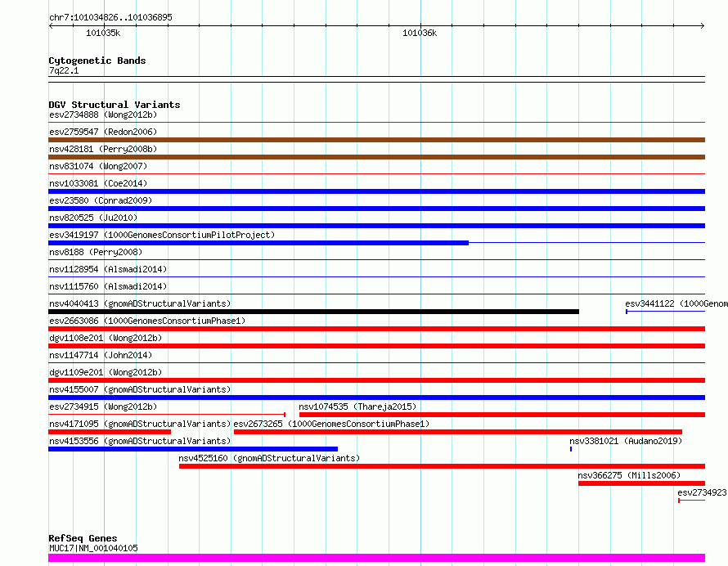Open the MUC17|NM_001040105 gene label
Image resolution: width=728 pixels, height=566 pixels.
pos(93,548)
